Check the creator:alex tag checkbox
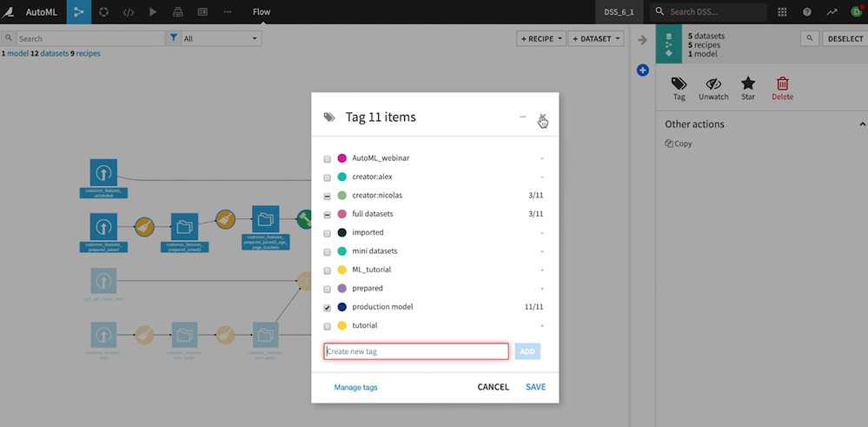868x427 pixels. 328,177
